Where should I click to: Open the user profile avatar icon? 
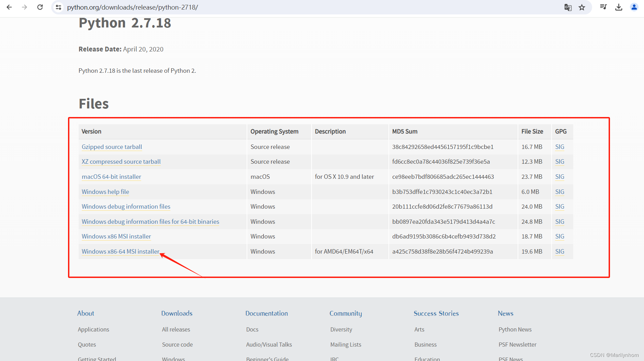click(x=634, y=7)
